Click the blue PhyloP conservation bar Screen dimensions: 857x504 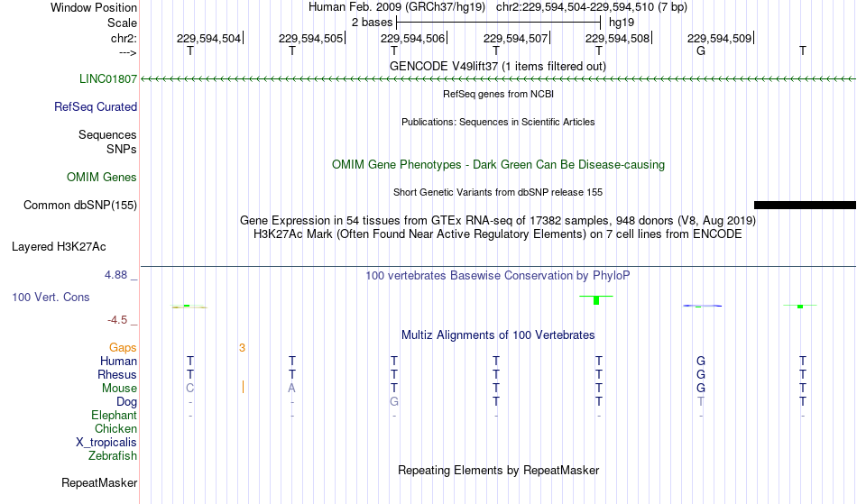[703, 306]
